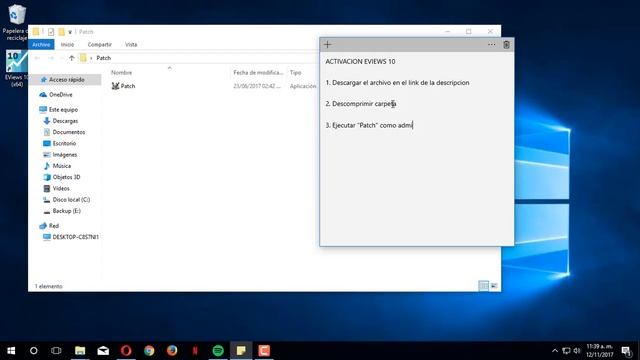The width and height of the screenshot is (640, 360).
Task: Show hidden system tray icons
Action: [555, 351]
